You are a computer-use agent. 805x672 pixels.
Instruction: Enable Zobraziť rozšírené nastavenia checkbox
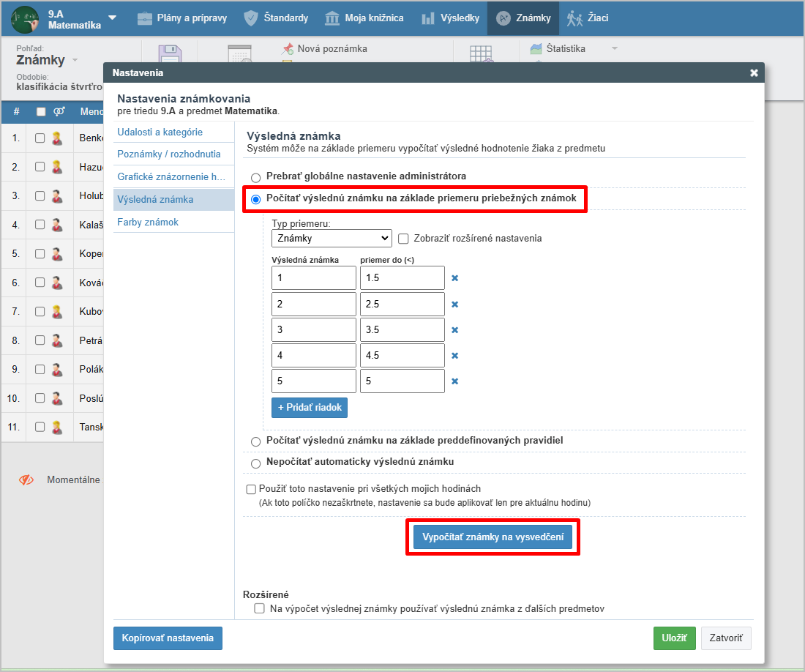pyautogui.click(x=403, y=239)
